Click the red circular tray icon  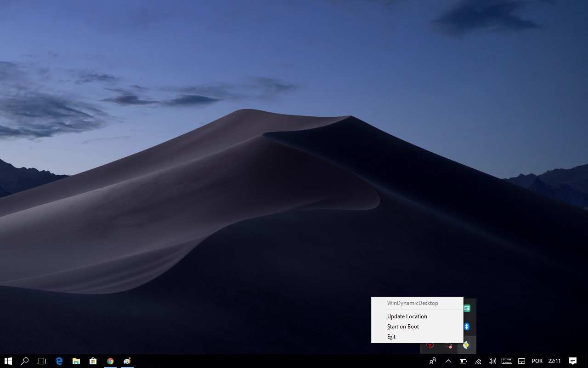tap(430, 345)
